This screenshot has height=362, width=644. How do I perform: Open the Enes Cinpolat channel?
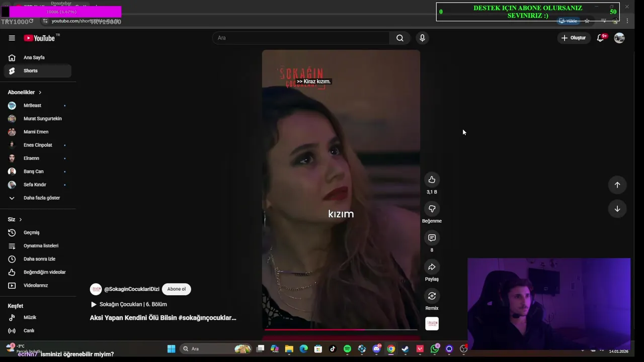[38, 145]
